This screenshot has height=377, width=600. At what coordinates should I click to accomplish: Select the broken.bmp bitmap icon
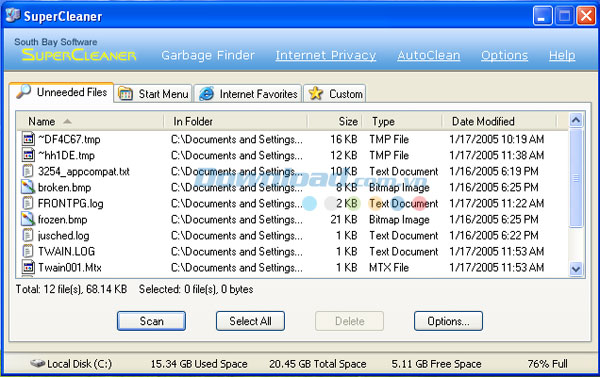click(x=28, y=187)
